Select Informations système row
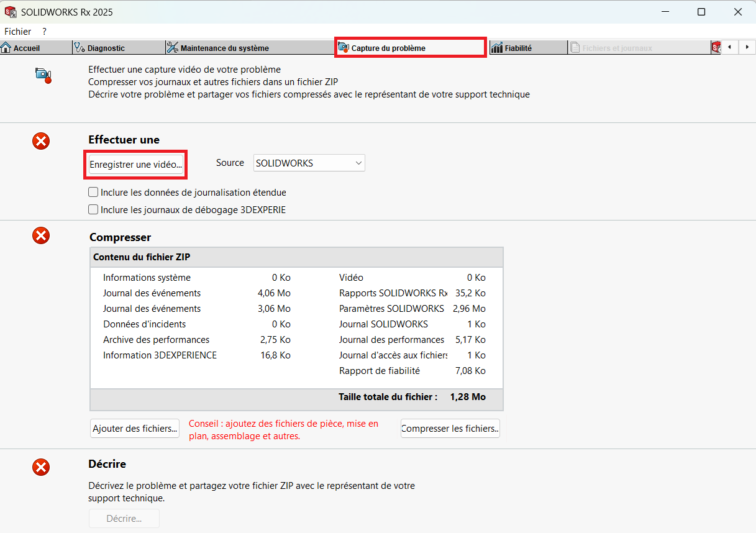 tap(197, 278)
